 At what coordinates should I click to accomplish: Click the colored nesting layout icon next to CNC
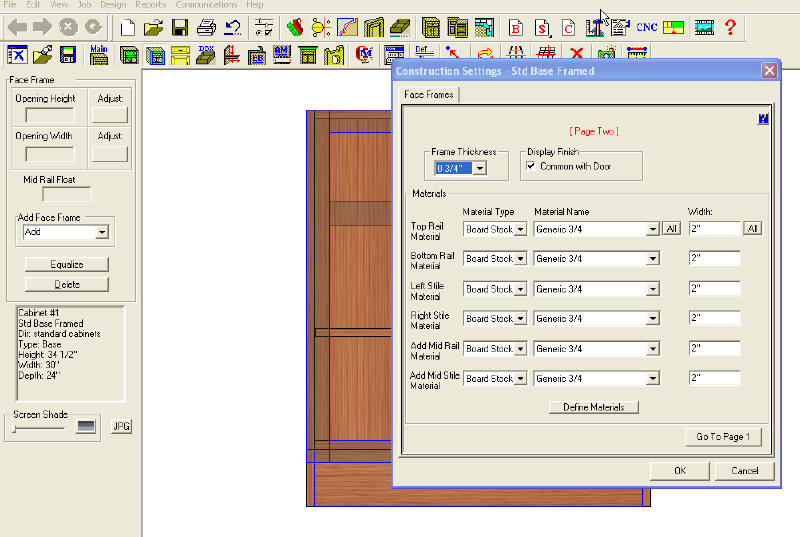pos(673,28)
